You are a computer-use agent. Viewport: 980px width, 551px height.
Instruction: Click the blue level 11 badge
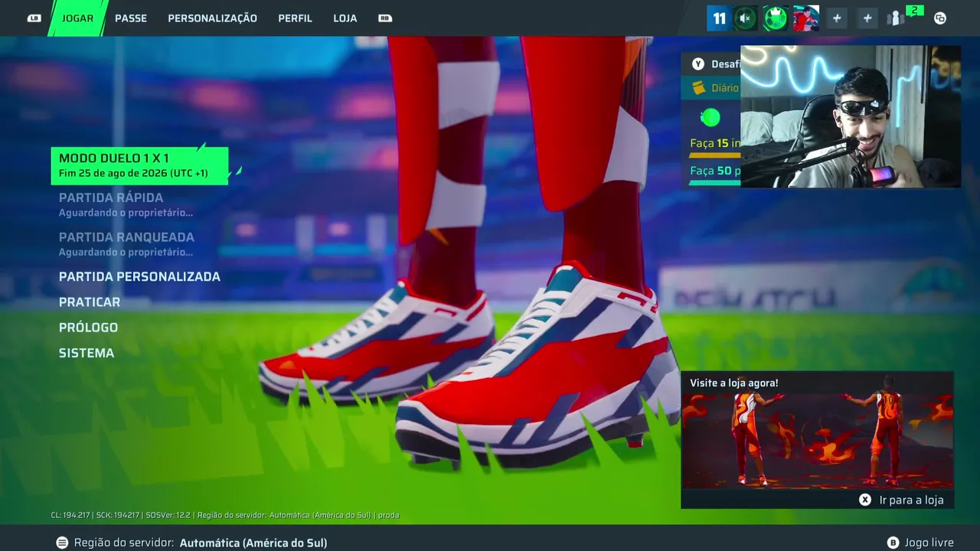(718, 18)
